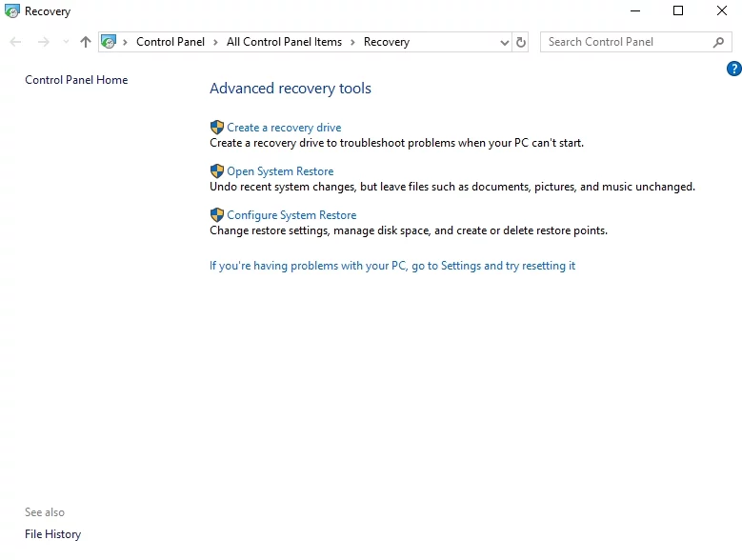
Task: Open the Configure System Restore link
Action: [291, 215]
